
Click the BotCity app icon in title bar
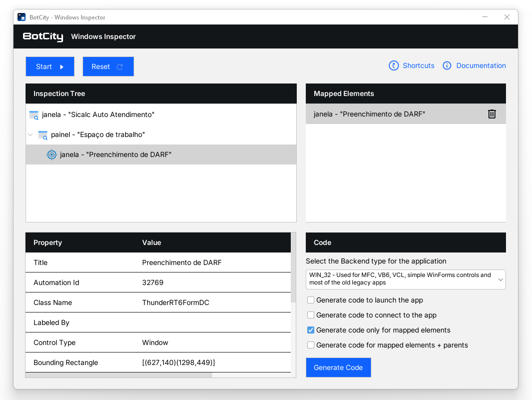(22, 17)
